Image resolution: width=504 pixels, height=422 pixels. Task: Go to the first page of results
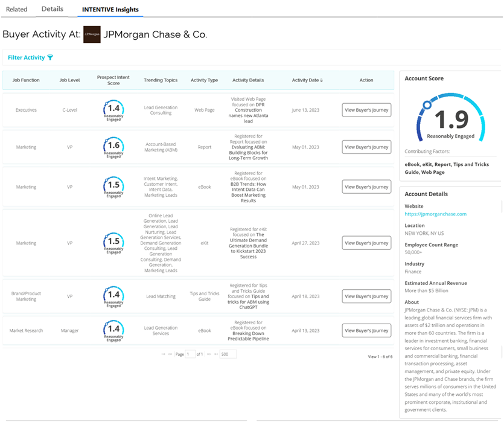click(163, 354)
